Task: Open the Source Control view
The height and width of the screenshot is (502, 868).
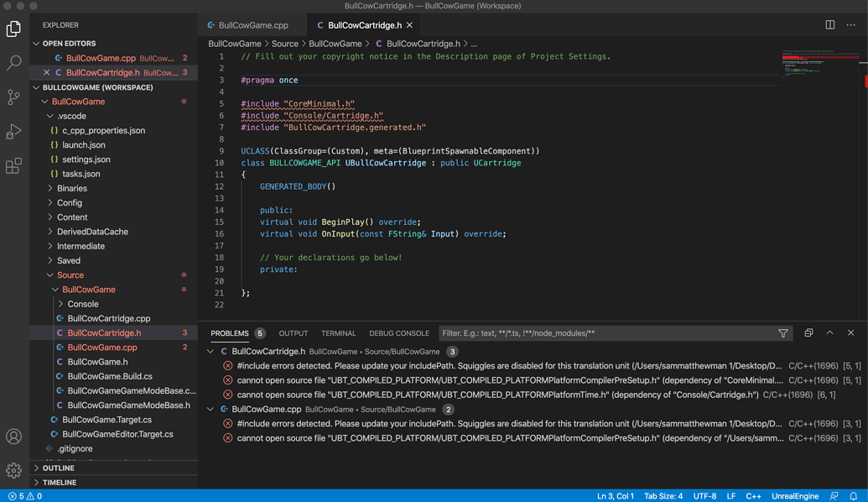Action: pyautogui.click(x=13, y=97)
